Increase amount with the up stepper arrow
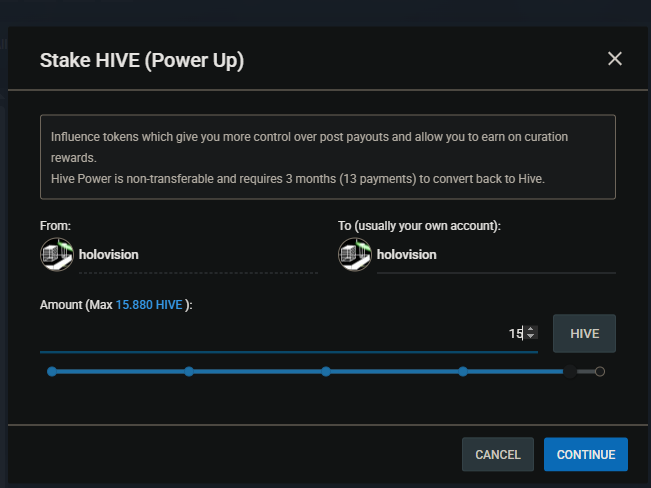651x488 pixels. 531,329
